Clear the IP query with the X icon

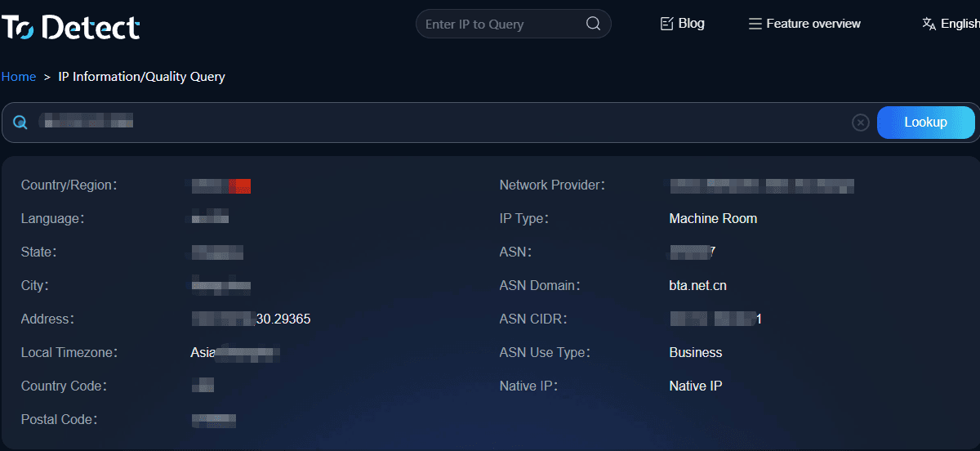tap(861, 123)
